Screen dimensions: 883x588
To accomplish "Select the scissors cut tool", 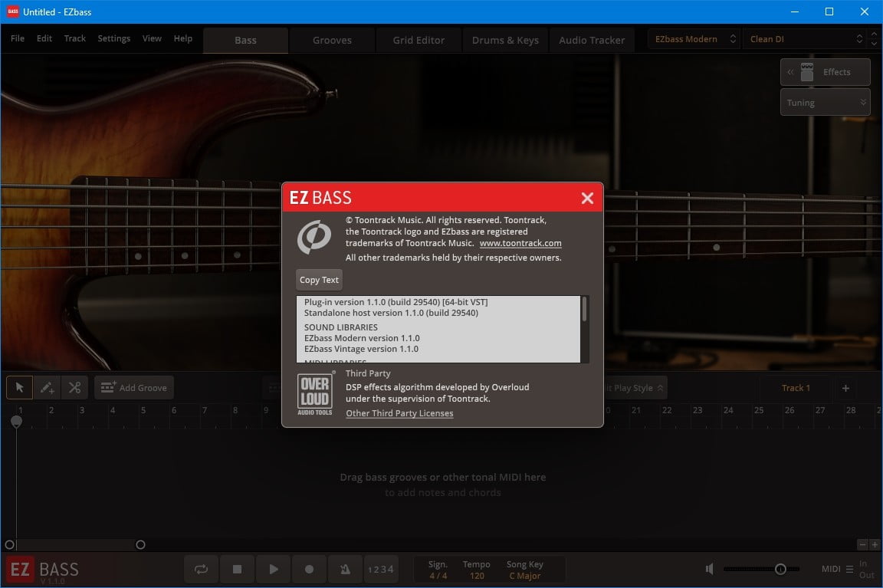I will 74,388.
